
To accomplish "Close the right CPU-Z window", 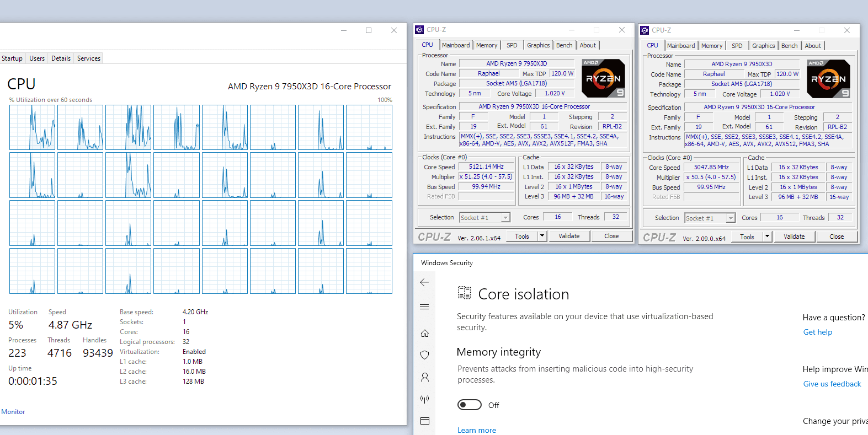I will pos(847,30).
